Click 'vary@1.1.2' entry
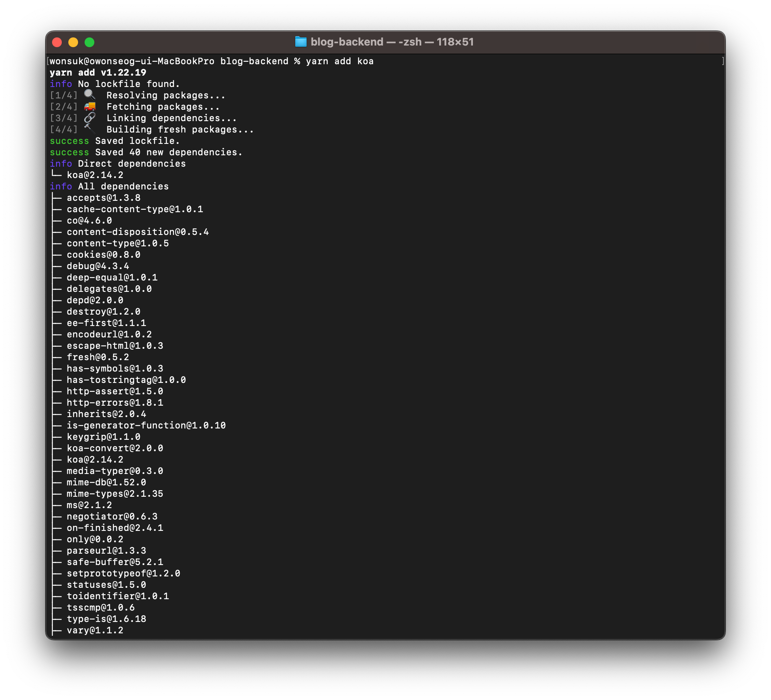 [95, 630]
